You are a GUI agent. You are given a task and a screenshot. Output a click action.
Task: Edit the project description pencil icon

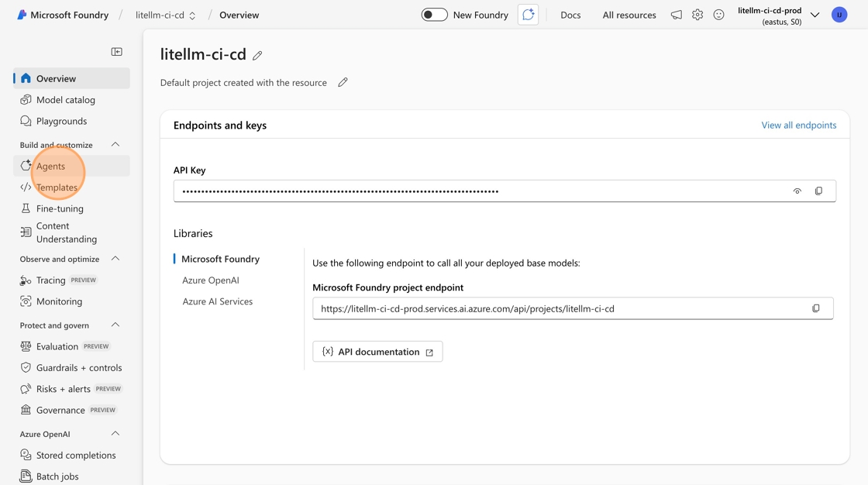343,82
